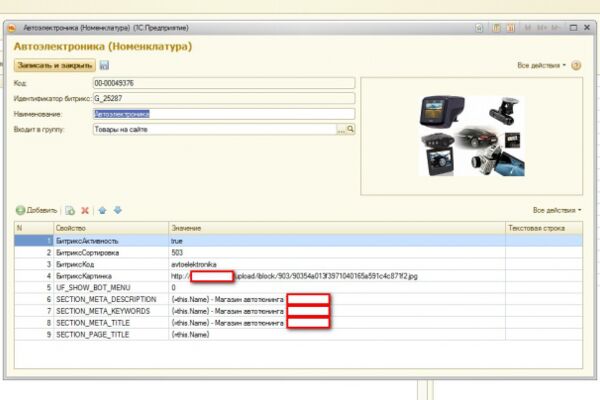
Task: Click the Наименование input field
Action: 224,114
